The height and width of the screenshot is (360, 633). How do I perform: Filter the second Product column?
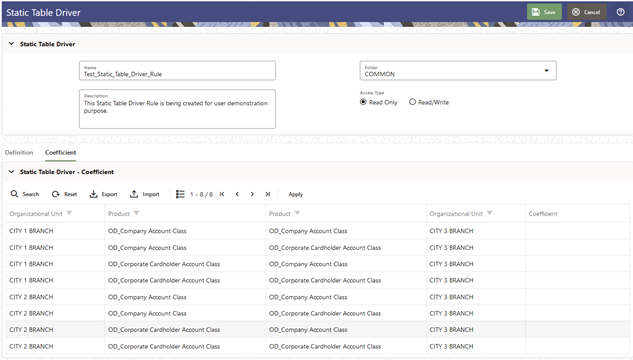coord(297,213)
